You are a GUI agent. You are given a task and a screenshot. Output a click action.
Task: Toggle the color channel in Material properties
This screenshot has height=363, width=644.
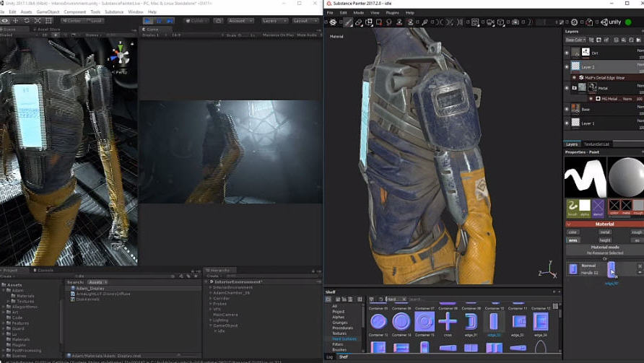coord(573,232)
